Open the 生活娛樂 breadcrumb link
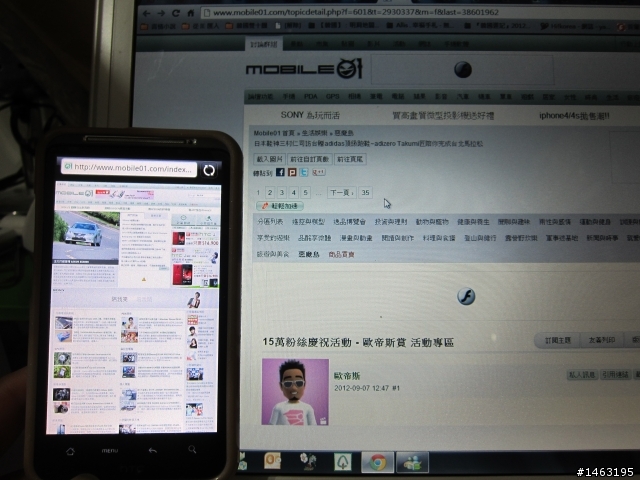This screenshot has height=480, width=640. pos(314,133)
